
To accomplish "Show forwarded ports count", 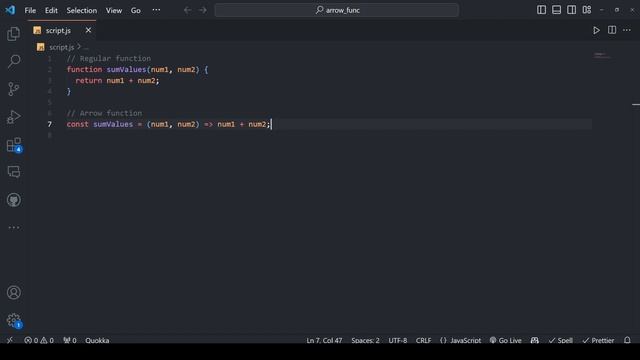I will click(70, 340).
